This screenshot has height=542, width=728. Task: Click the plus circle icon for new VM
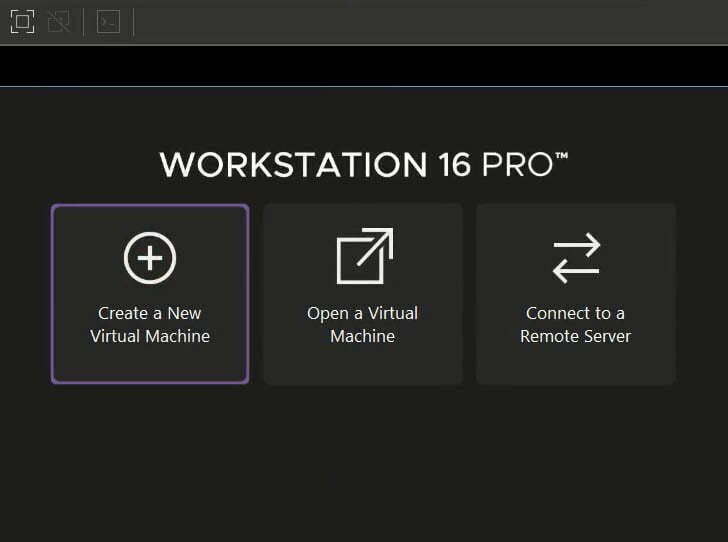[x=150, y=258]
